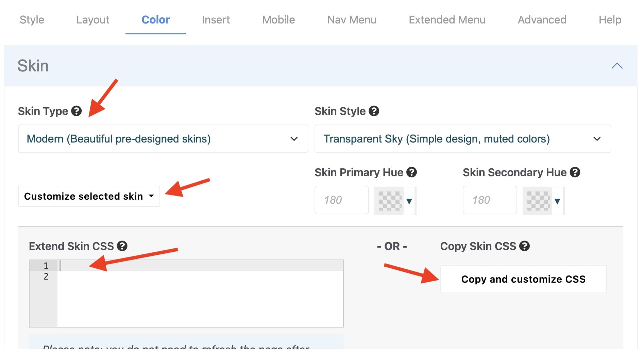This screenshot has width=644, height=351.
Task: Switch to the Layout tab
Action: (93, 20)
